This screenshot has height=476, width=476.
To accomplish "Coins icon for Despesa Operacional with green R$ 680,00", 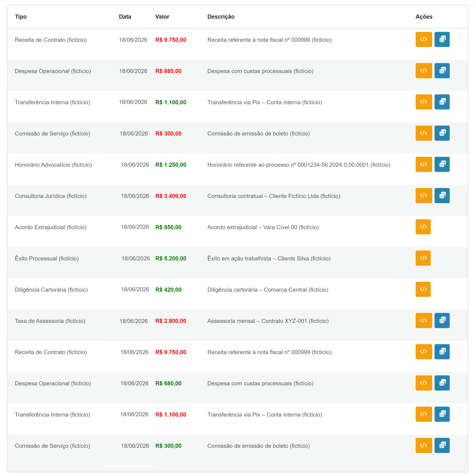I will pos(442,383).
